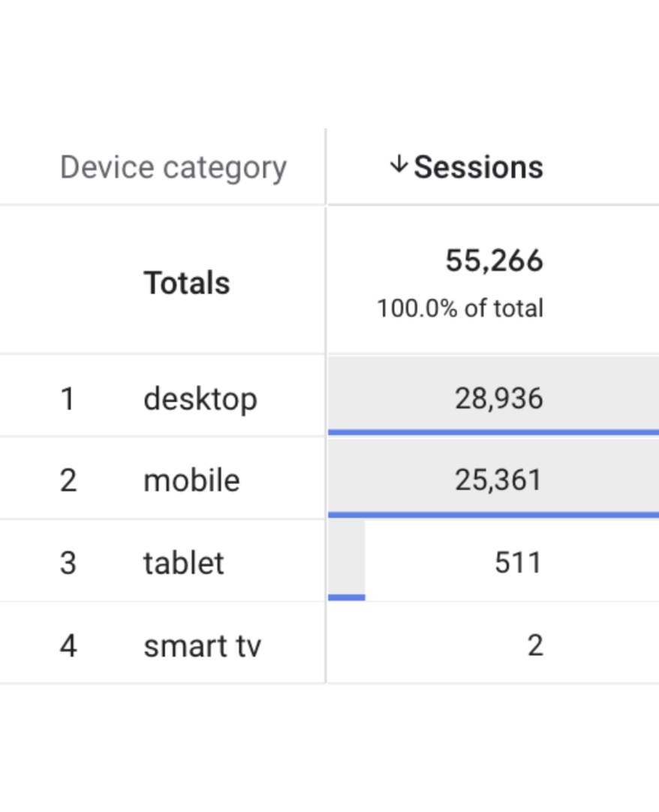
Task: Select the mobile device category label
Action: tap(191, 480)
